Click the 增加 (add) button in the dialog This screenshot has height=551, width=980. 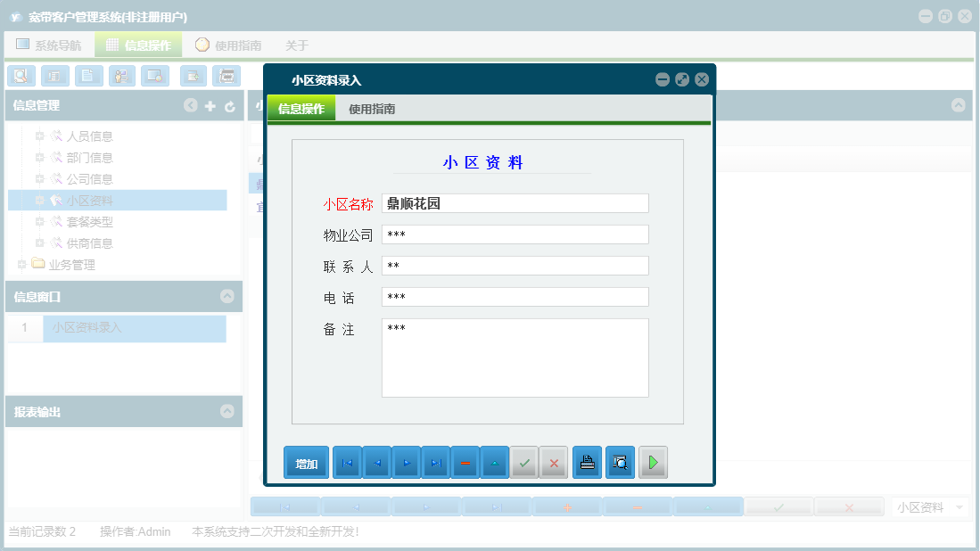[306, 463]
